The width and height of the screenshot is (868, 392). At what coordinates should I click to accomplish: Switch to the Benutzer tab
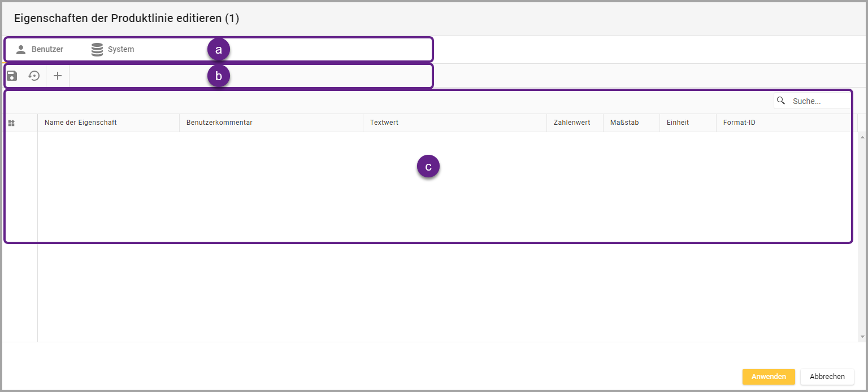point(40,50)
